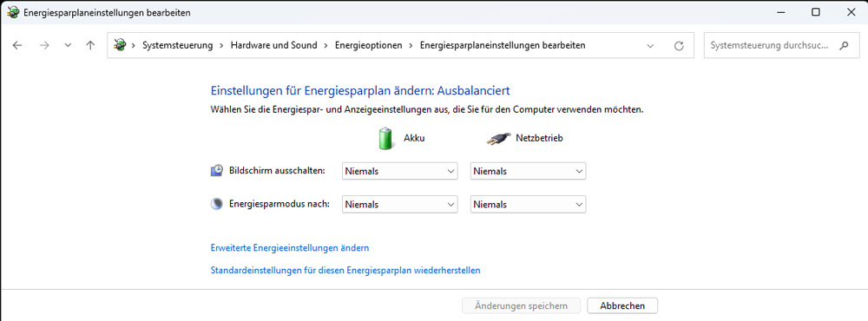This screenshot has width=868, height=321.
Task: Click the Bildschirm ausschalten monitor icon
Action: [217, 170]
